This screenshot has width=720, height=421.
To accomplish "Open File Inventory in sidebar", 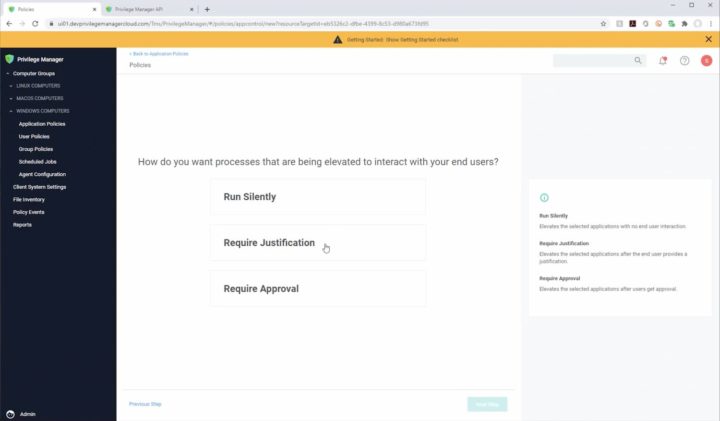I will 29,200.
